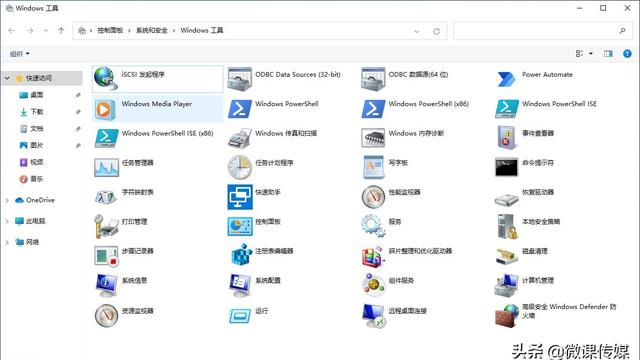
Task: Select 视频 in navigation pane
Action: pos(37,162)
